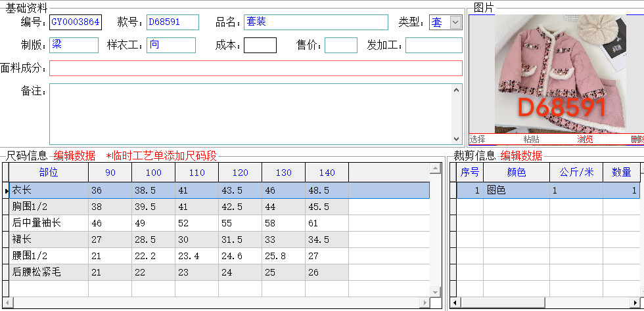This screenshot has height=311, width=644.
Task: Select the 衣长 row
Action: click(219, 190)
